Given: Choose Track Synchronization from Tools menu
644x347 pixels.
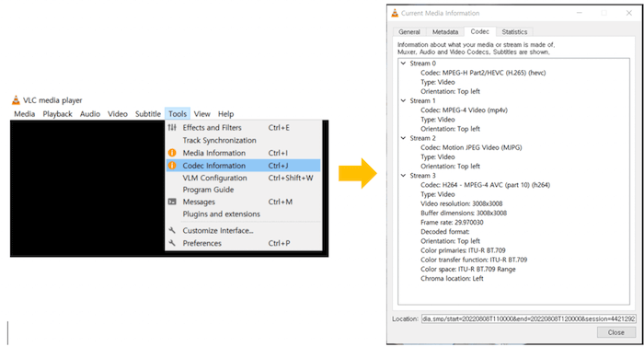Looking at the screenshot, I should point(243,140).
